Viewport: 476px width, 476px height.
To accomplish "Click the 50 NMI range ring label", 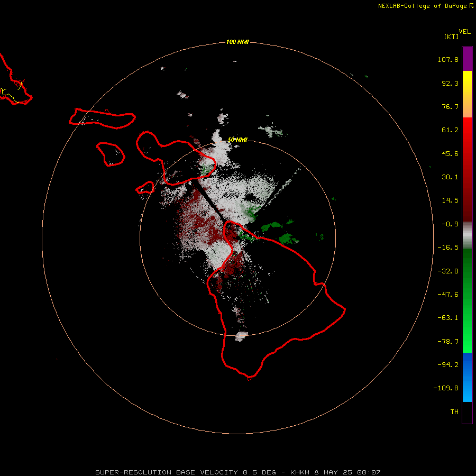I will pos(237,140).
